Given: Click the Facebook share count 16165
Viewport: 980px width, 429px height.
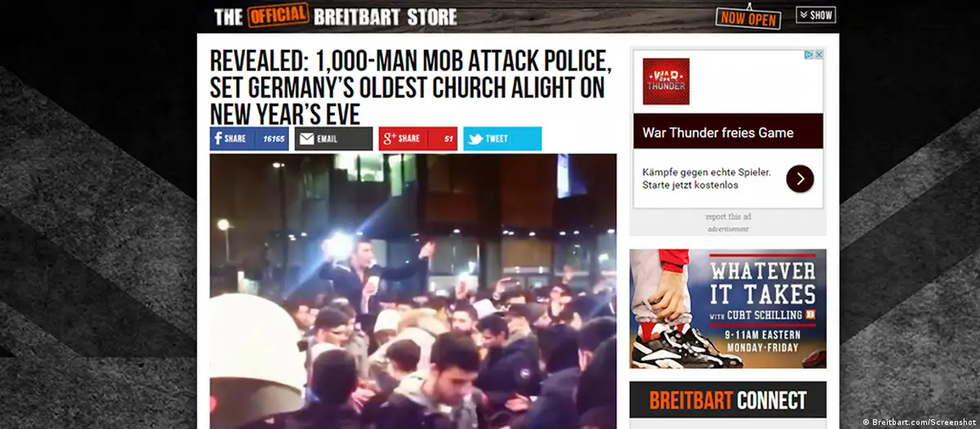Looking at the screenshot, I should (274, 139).
